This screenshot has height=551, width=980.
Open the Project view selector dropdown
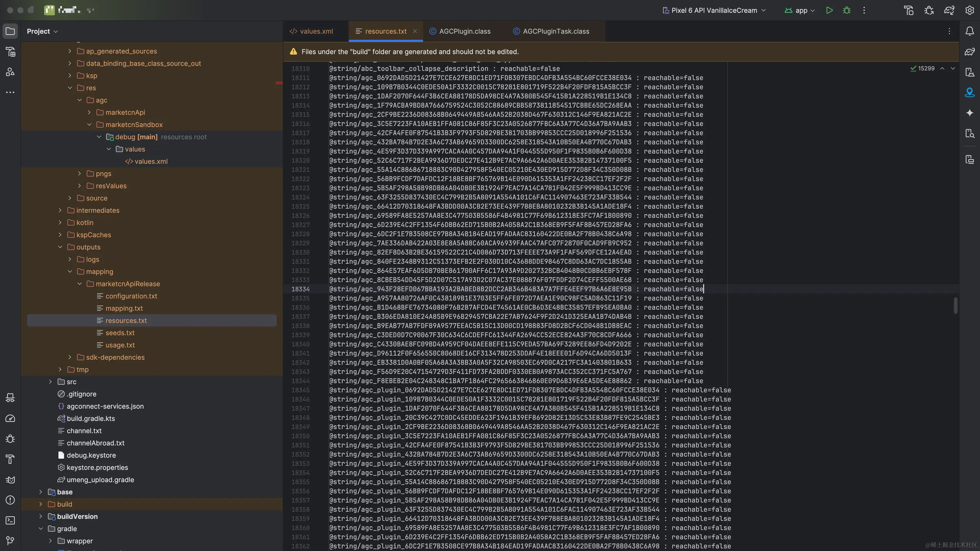(x=42, y=31)
